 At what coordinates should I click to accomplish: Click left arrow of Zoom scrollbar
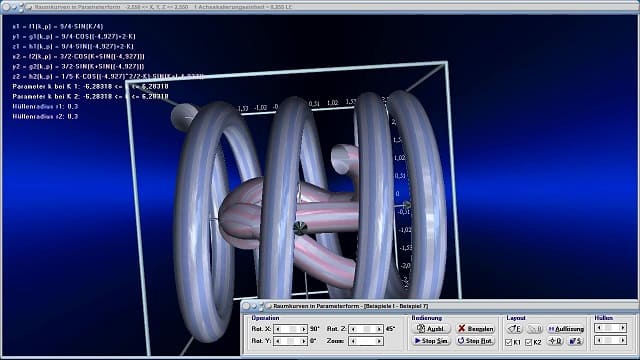[353, 341]
